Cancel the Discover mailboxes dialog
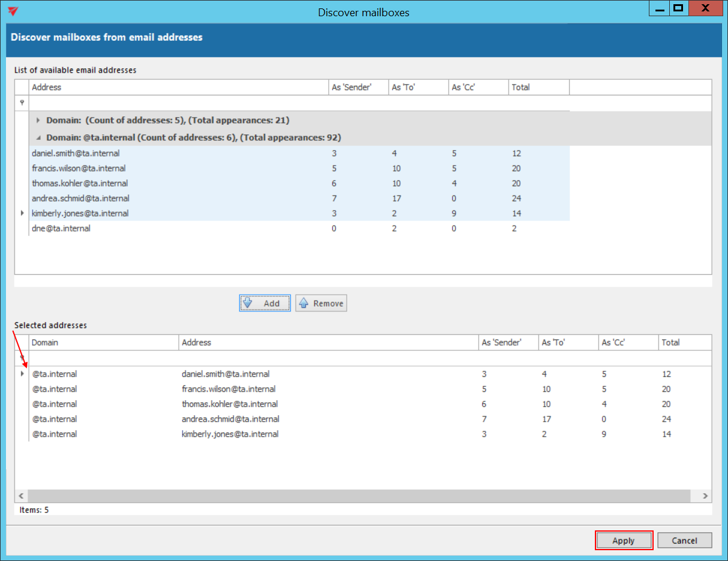Viewport: 728px width, 561px height. point(684,540)
